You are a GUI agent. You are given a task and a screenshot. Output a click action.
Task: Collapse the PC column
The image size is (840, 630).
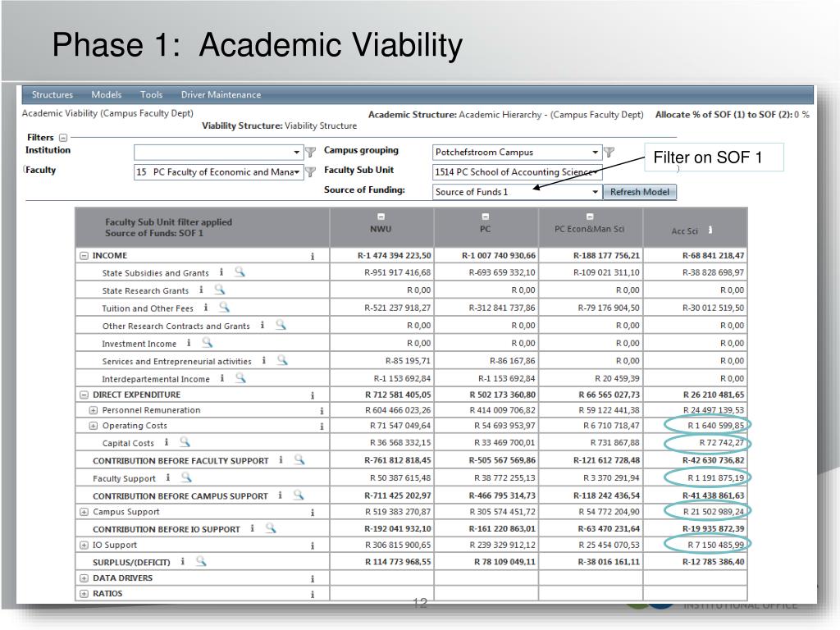(486, 217)
